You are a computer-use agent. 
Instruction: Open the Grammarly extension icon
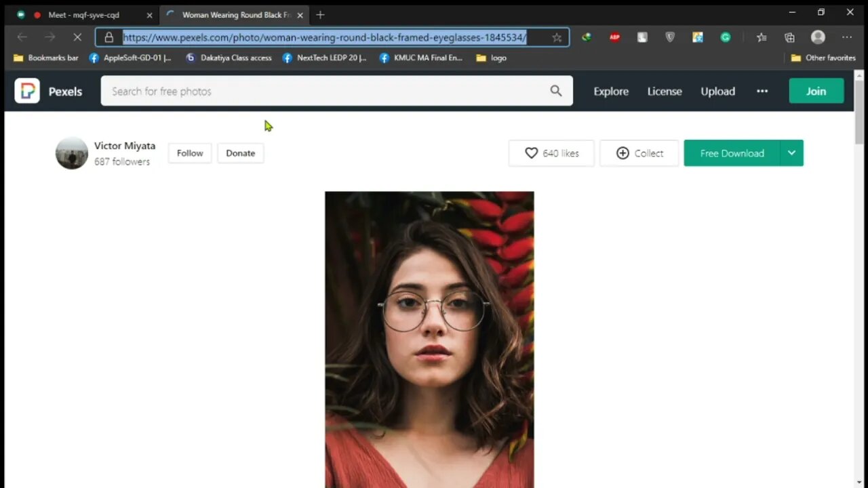pos(726,37)
